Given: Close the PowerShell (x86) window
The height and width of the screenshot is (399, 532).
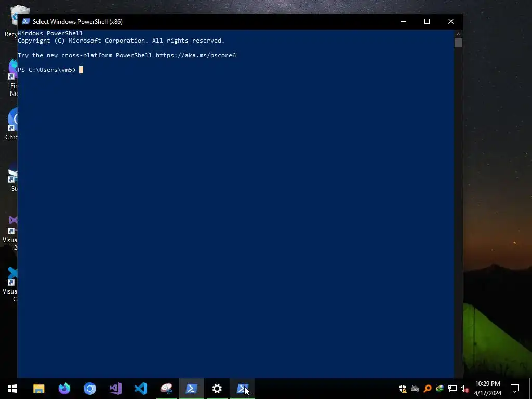Looking at the screenshot, I should (451, 21).
